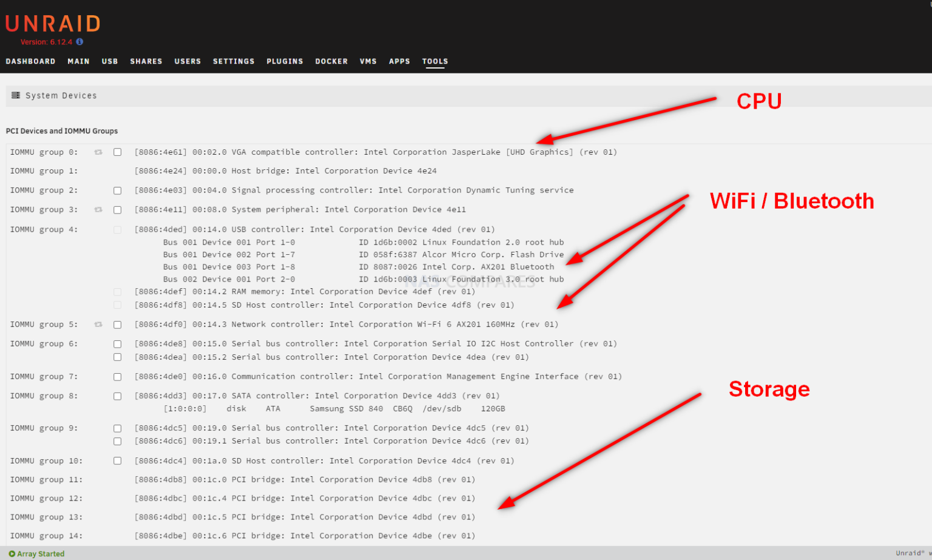Click the UNRAID logo

pos(53,24)
